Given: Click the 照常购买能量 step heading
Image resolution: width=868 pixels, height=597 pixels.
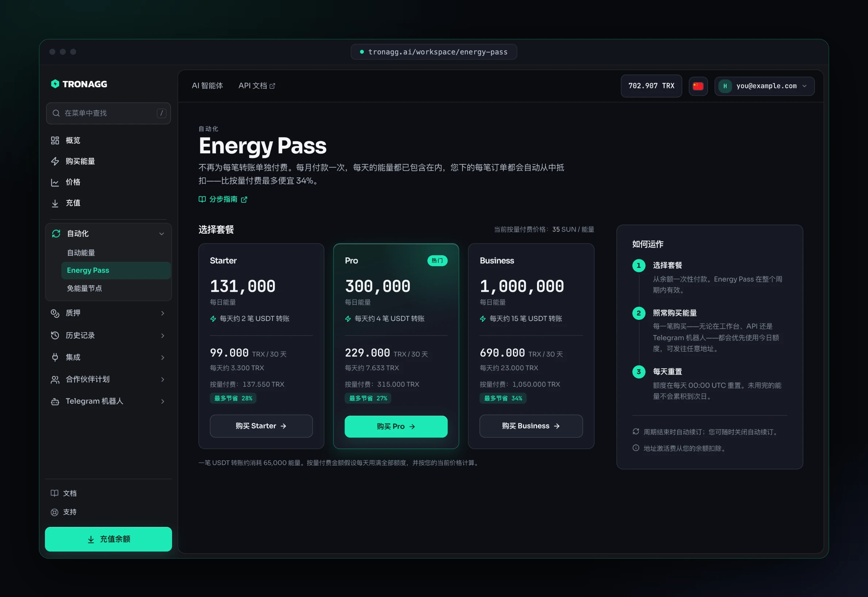Looking at the screenshot, I should tap(675, 313).
